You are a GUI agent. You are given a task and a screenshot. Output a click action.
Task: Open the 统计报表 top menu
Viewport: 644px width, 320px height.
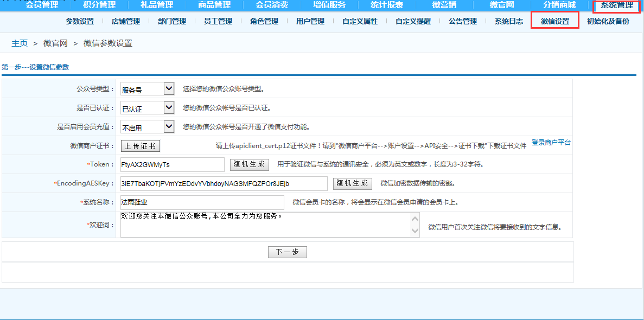pos(387,5)
